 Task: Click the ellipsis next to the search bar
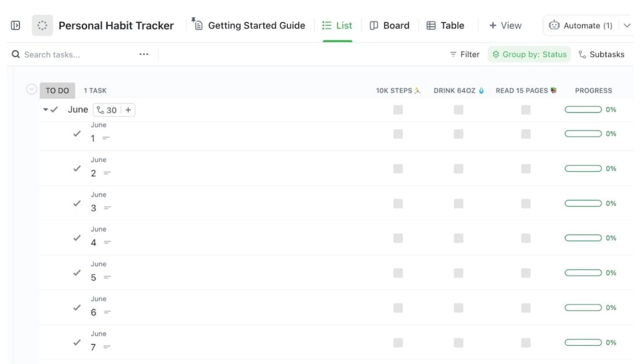[x=144, y=54]
